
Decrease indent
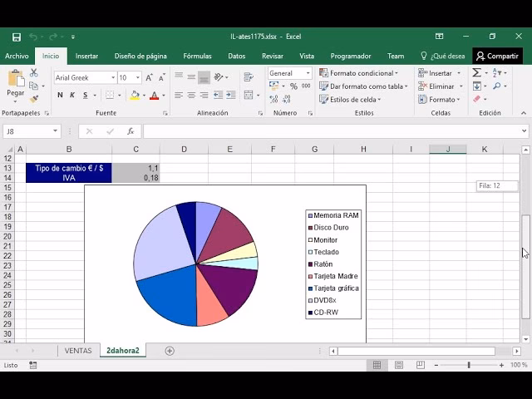pyautogui.click(x=218, y=96)
